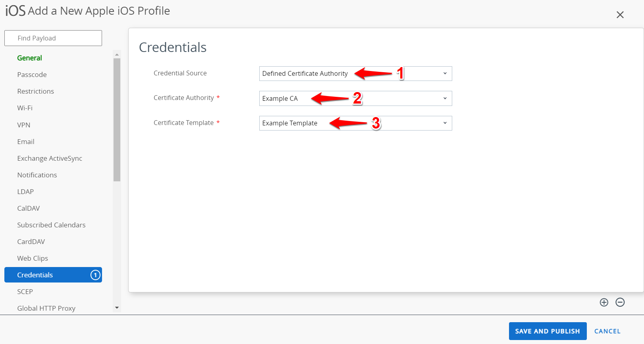
Task: Open the Web Clips payload
Action: [33, 258]
